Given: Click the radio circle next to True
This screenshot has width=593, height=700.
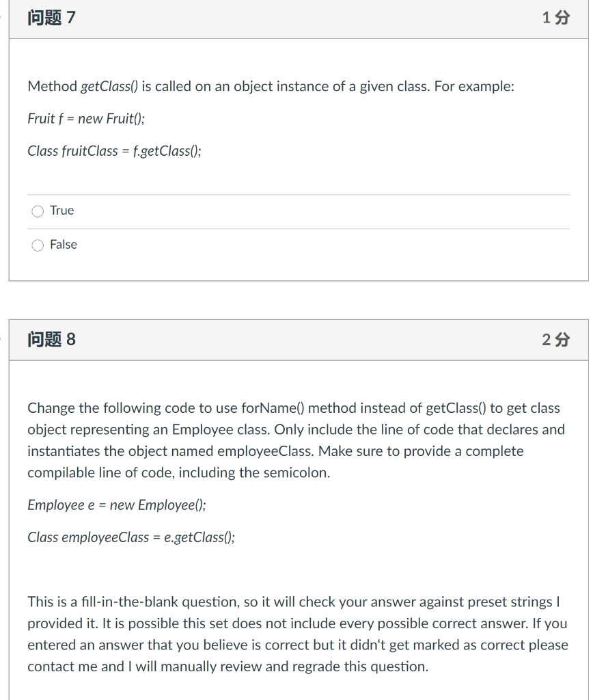Looking at the screenshot, I should (x=38, y=211).
